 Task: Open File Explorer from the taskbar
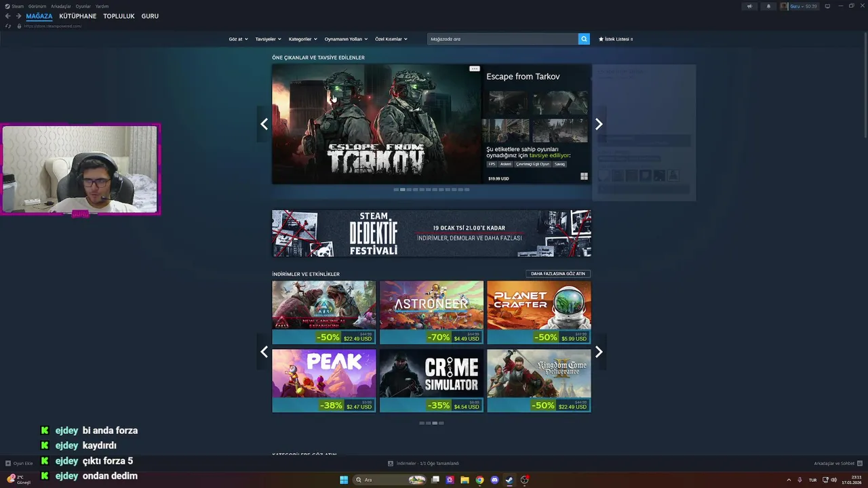tap(465, 480)
